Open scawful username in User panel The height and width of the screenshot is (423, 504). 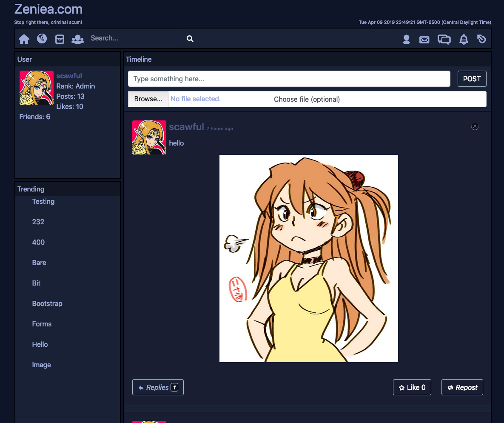pos(69,76)
